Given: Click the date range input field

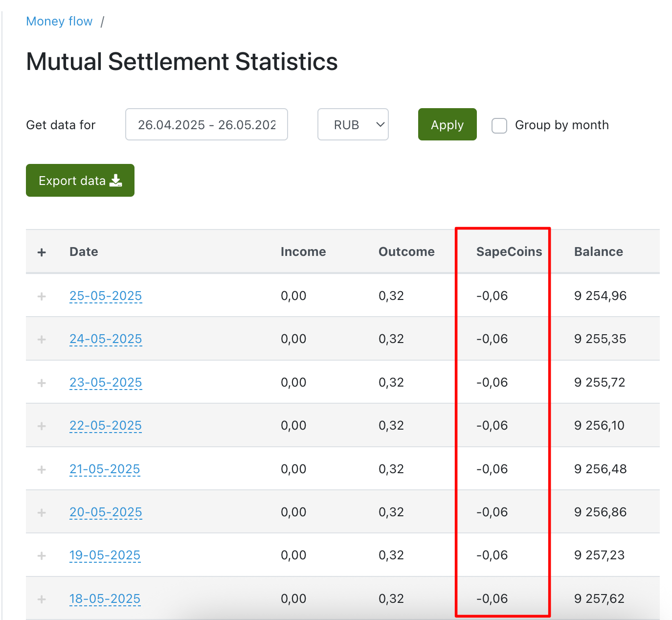Looking at the screenshot, I should (x=206, y=124).
